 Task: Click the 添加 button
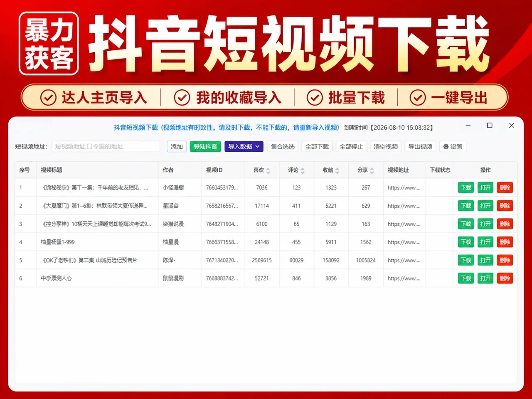point(177,147)
